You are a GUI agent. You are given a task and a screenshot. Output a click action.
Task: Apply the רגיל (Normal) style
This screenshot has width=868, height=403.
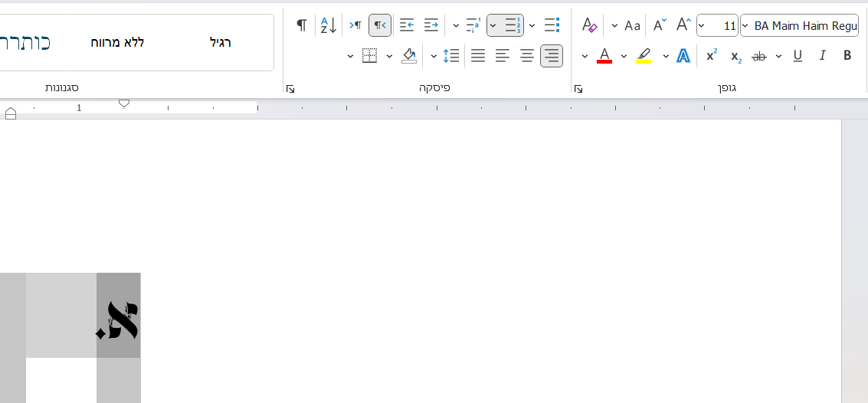pos(221,42)
